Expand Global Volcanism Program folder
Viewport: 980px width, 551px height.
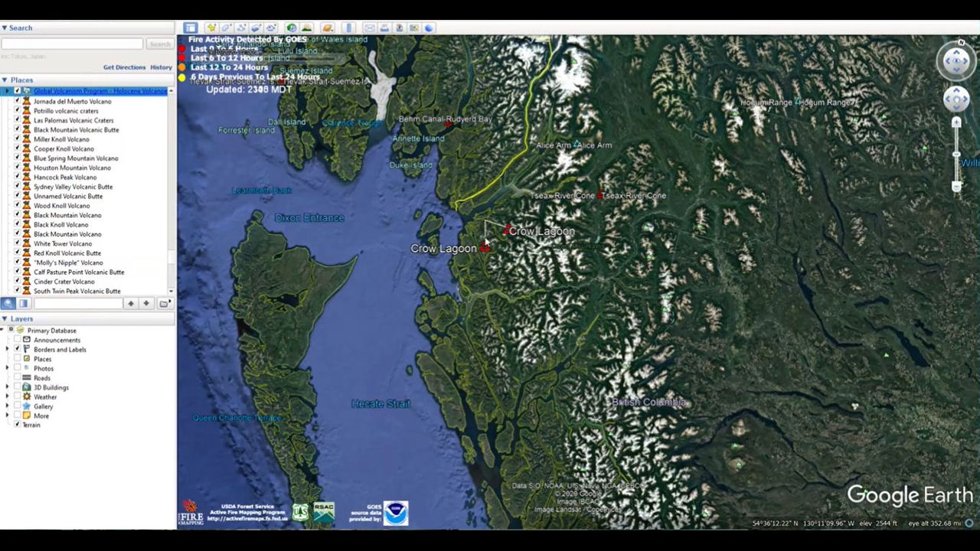pyautogui.click(x=8, y=91)
